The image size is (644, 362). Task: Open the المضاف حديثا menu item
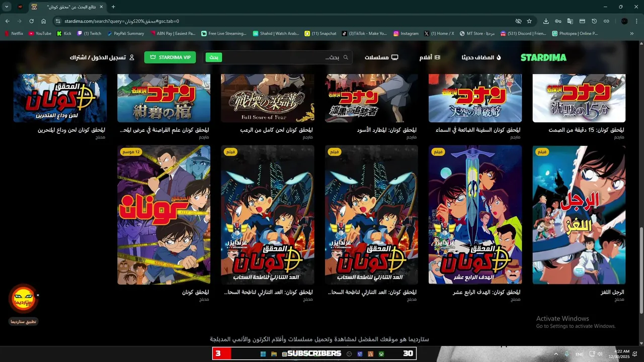click(481, 57)
